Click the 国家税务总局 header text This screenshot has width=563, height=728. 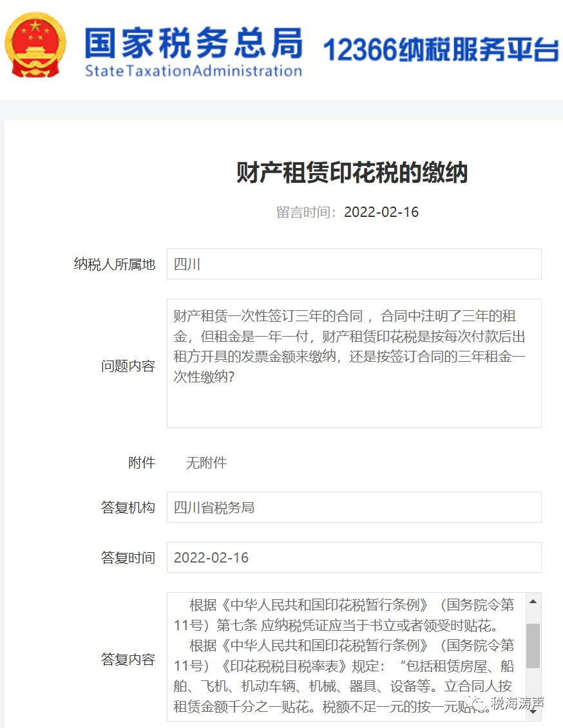193,42
